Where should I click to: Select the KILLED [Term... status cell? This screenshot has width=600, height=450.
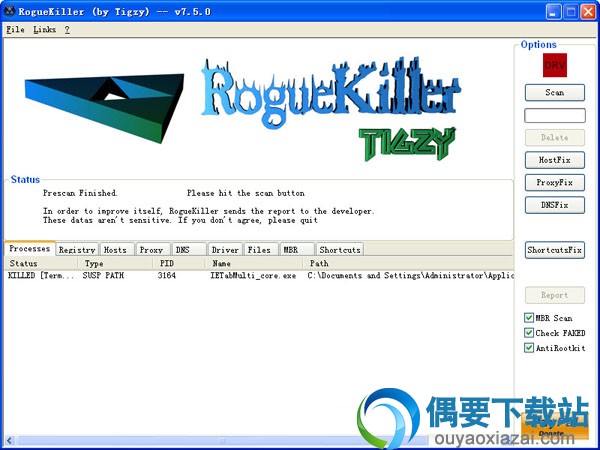point(41,276)
